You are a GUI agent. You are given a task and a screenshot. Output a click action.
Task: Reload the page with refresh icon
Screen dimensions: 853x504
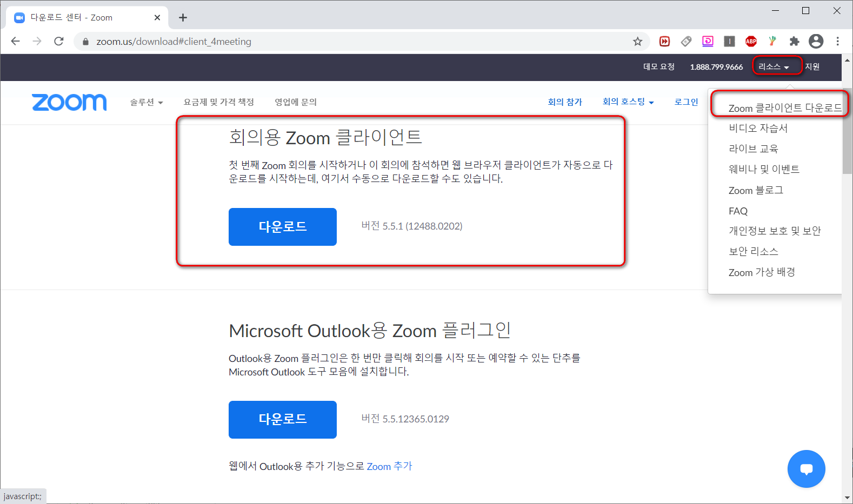(x=59, y=41)
